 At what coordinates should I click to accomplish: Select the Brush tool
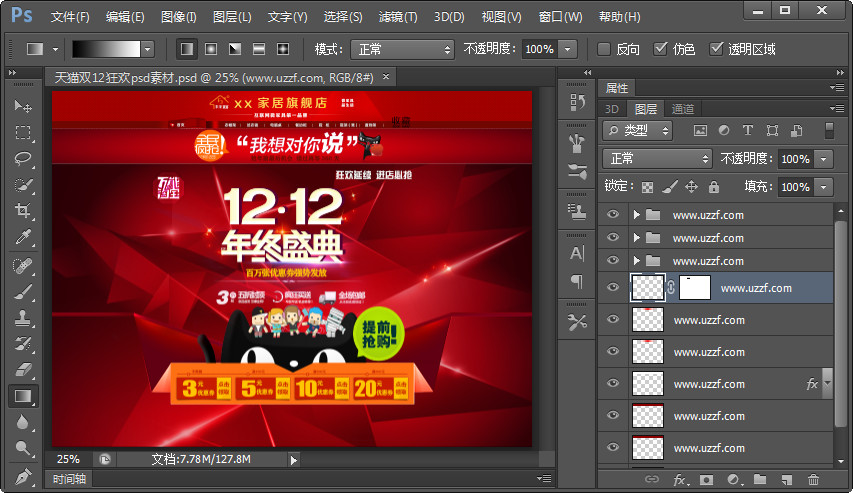[23, 292]
